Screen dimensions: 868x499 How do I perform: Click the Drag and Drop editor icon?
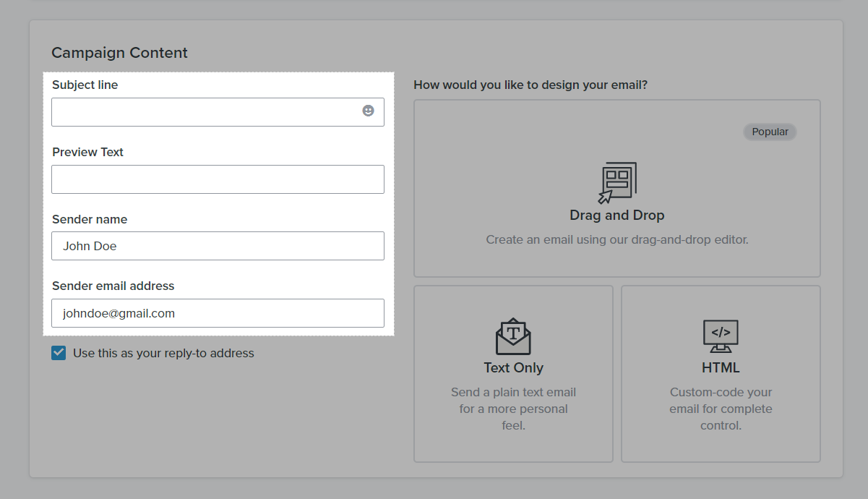[x=617, y=183]
